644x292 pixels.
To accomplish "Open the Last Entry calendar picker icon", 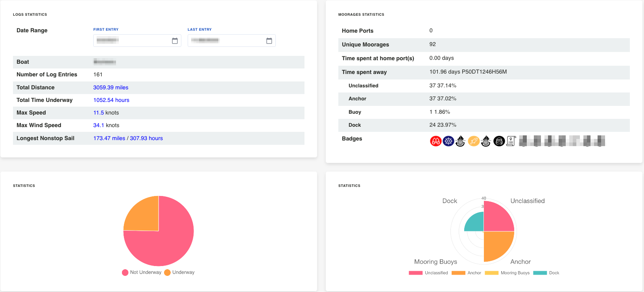I will (x=269, y=41).
